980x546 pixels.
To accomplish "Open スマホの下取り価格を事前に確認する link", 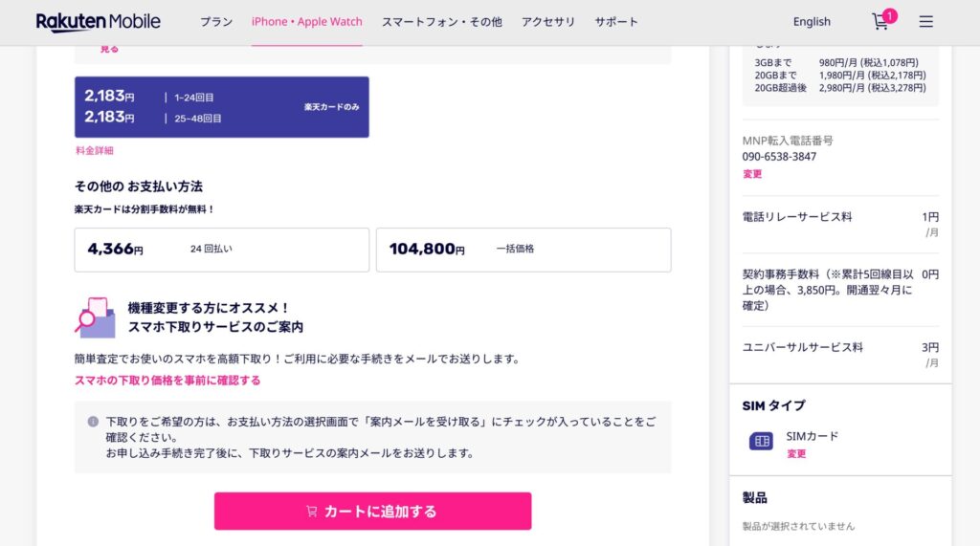I will tap(167, 381).
